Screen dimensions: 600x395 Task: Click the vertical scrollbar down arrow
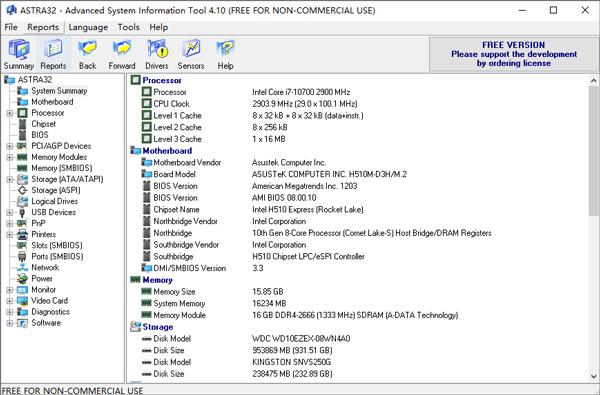pyautogui.click(x=593, y=376)
